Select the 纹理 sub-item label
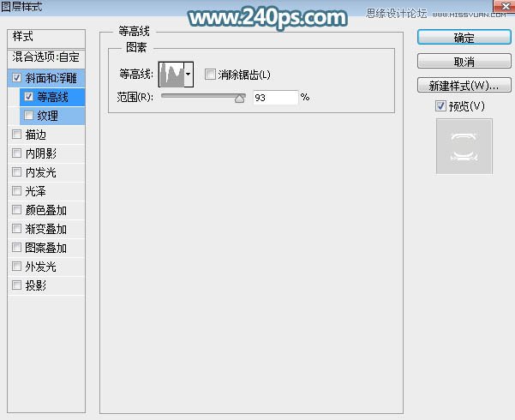515x420 pixels. pos(48,116)
